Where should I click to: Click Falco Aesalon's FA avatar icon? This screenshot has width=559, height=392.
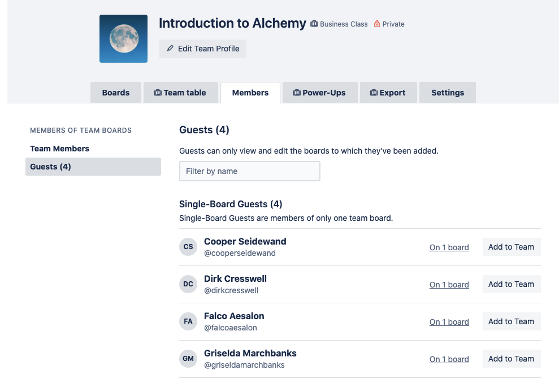point(188,321)
